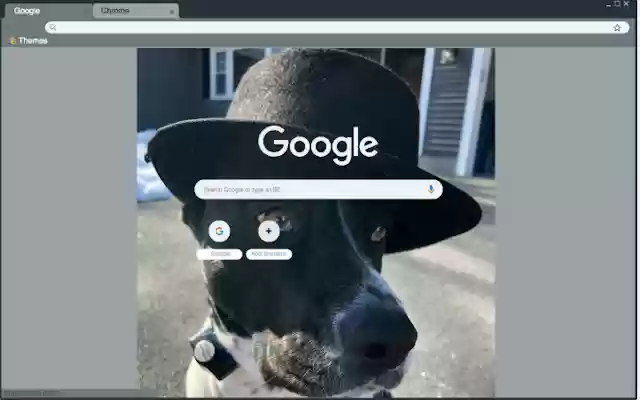Maximize the browser window

(617, 4)
